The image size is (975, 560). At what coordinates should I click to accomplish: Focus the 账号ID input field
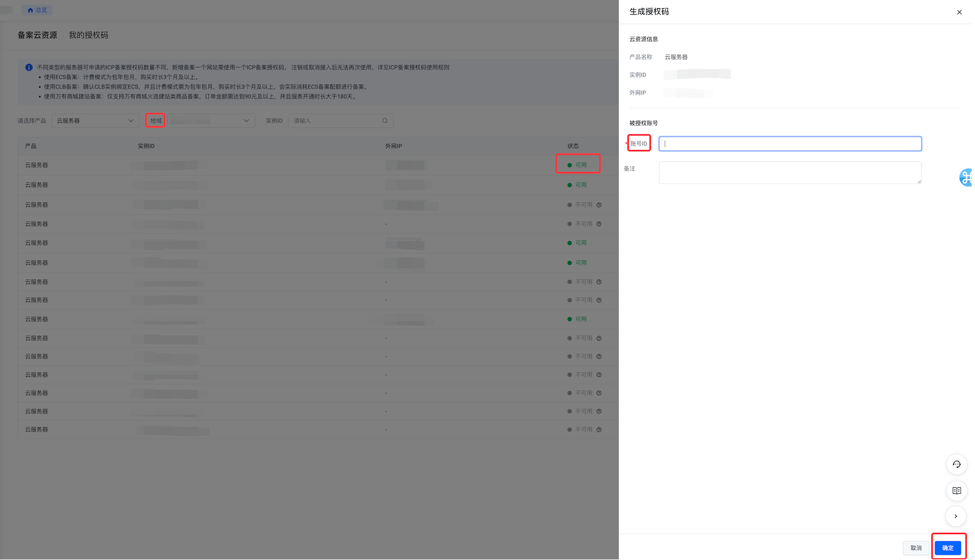click(790, 144)
